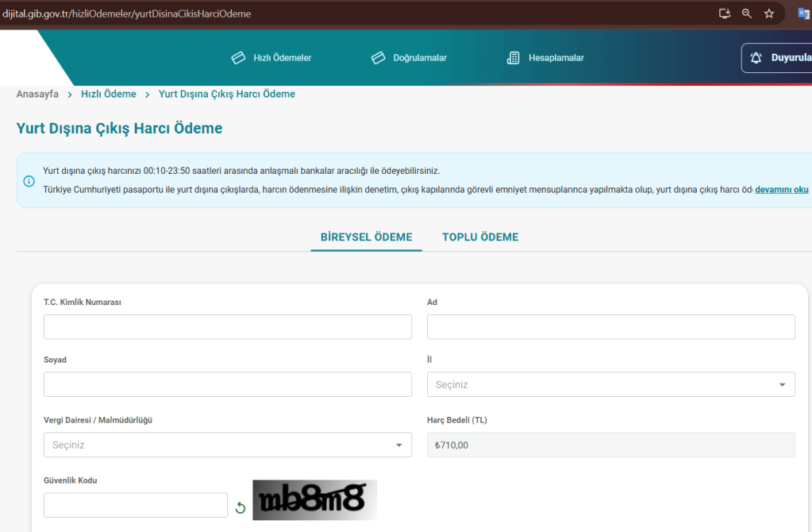Click the Güvenlik Kodu input box
Image resolution: width=812 pixels, height=532 pixels.
coord(135,505)
